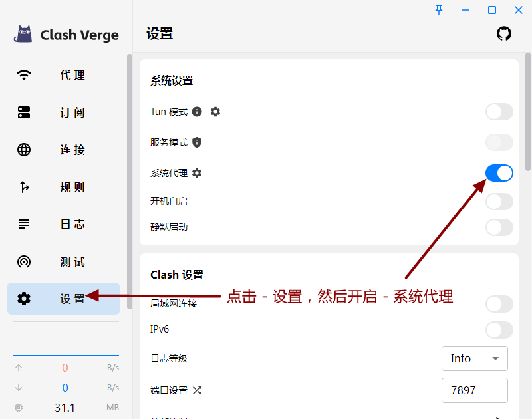Click the settings page vertical scrollbar
The image size is (532, 419).
pos(527,112)
